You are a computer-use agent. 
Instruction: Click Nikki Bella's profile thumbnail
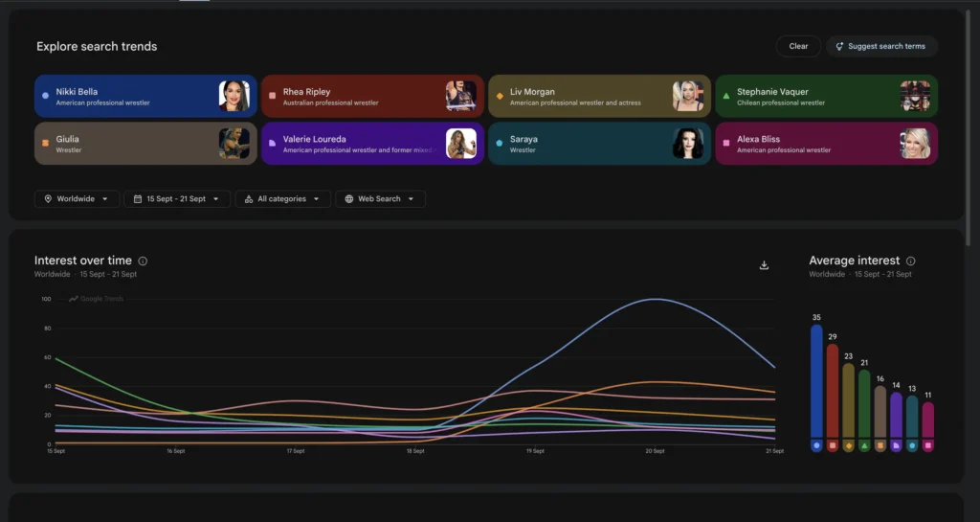(x=234, y=97)
